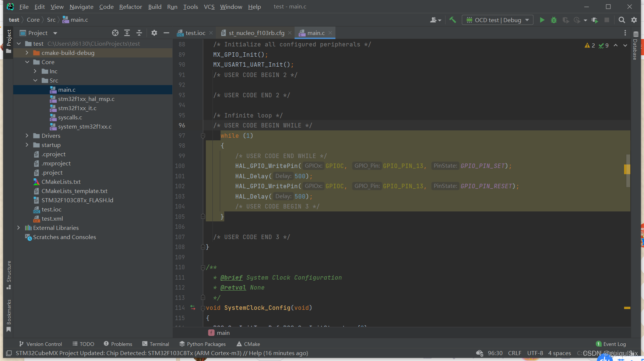Screen dimensions: 644x361
Task: Collapse all in Project panel
Action: click(139, 33)
